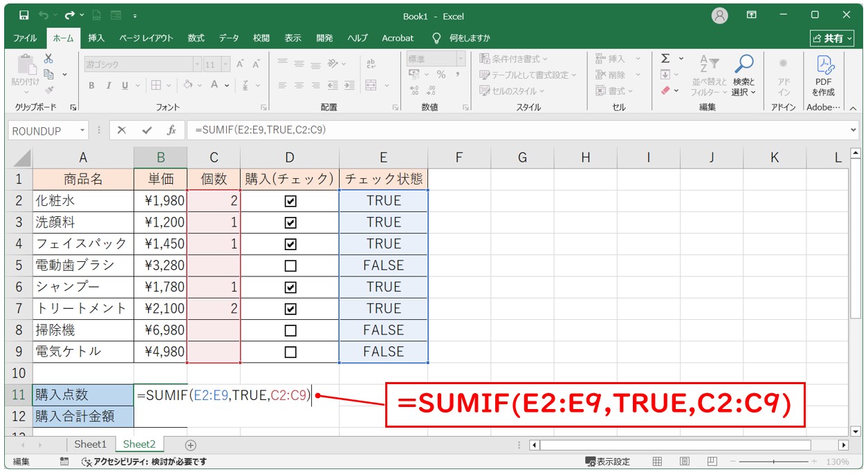
Task: Apply percent style format
Action: tap(441, 74)
